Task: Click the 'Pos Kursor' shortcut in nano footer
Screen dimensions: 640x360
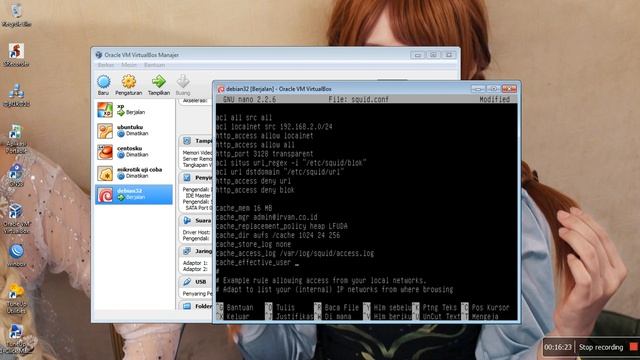Action: click(x=485, y=307)
